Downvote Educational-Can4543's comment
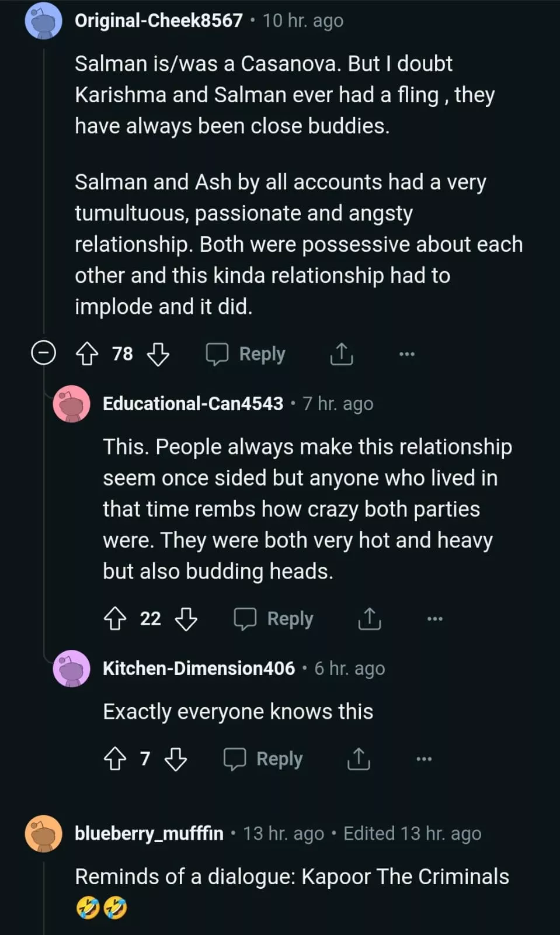Viewport: 560px width, 935px height. pos(186,619)
